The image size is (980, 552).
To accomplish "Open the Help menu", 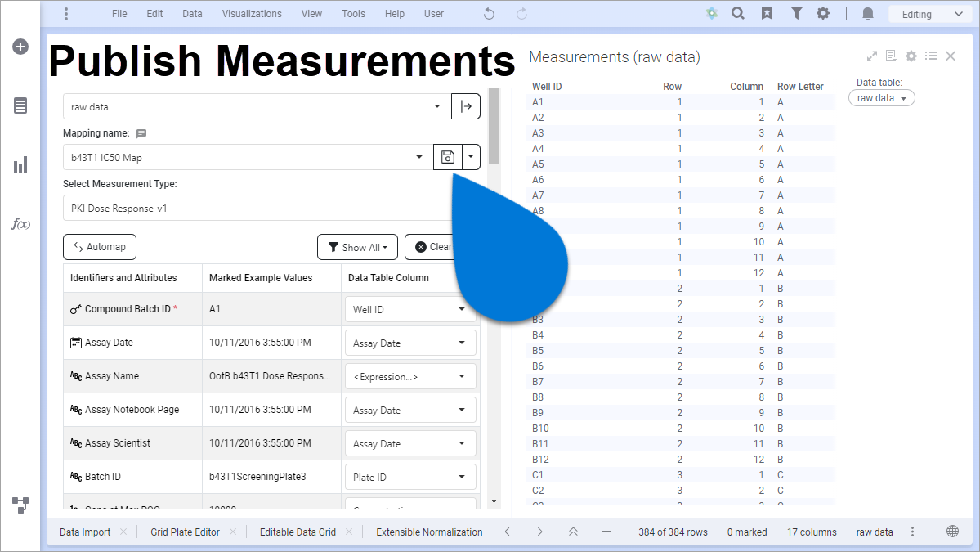I will (x=395, y=14).
